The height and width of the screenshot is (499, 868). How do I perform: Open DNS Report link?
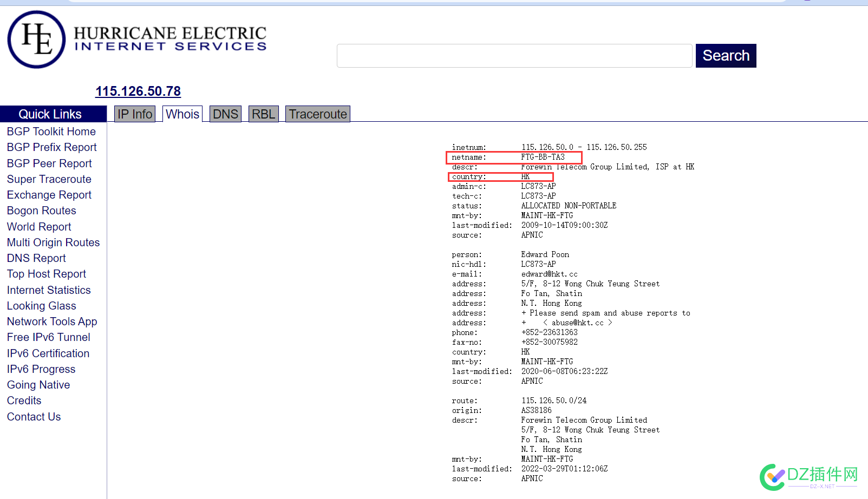click(x=36, y=258)
